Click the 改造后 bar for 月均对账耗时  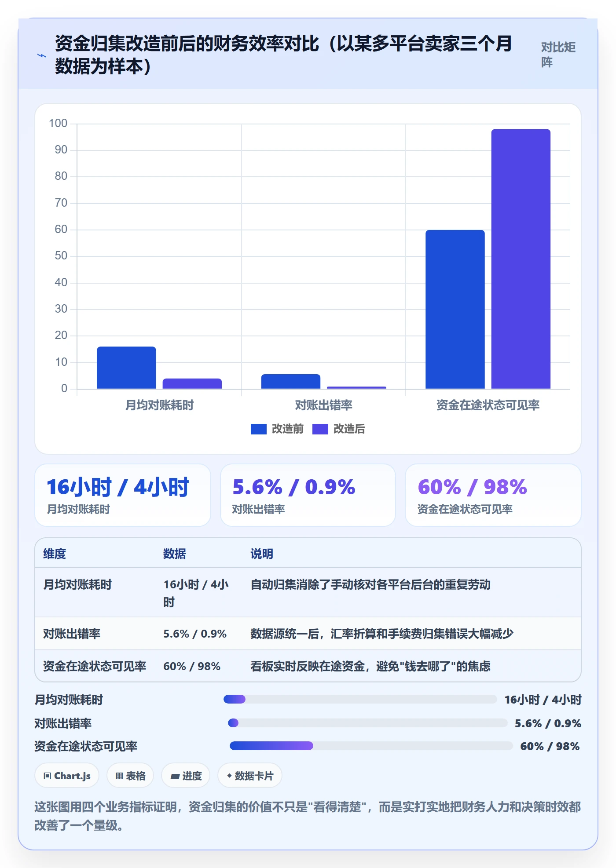192,383
